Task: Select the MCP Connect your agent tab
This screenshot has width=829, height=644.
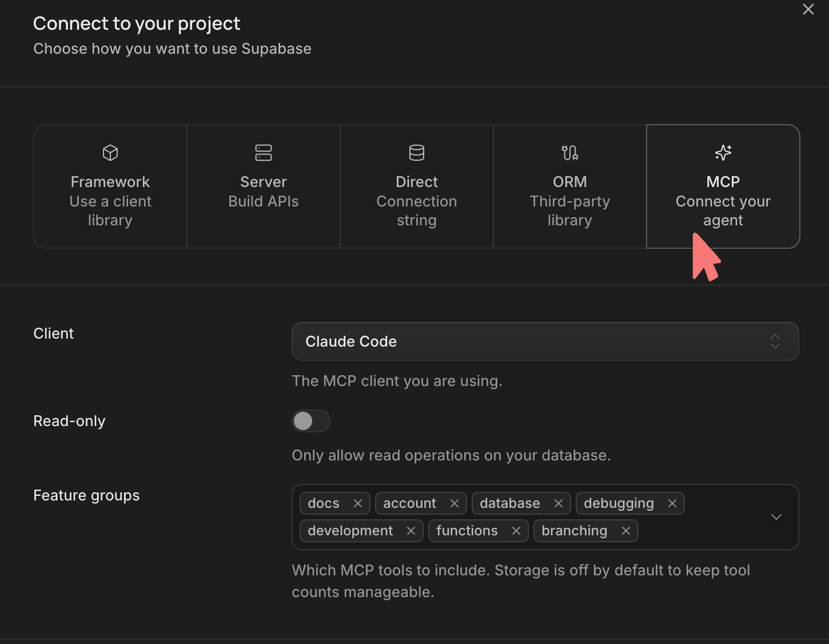Action: tap(723, 186)
